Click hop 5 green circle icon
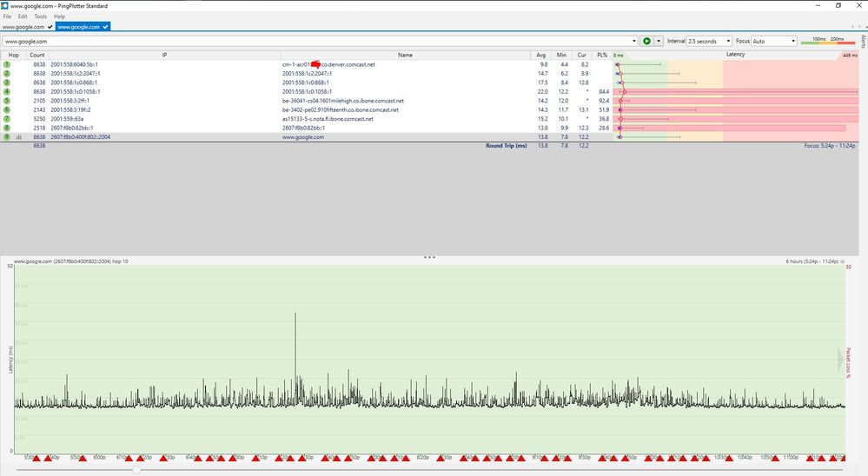The height and width of the screenshot is (476, 868). point(7,101)
